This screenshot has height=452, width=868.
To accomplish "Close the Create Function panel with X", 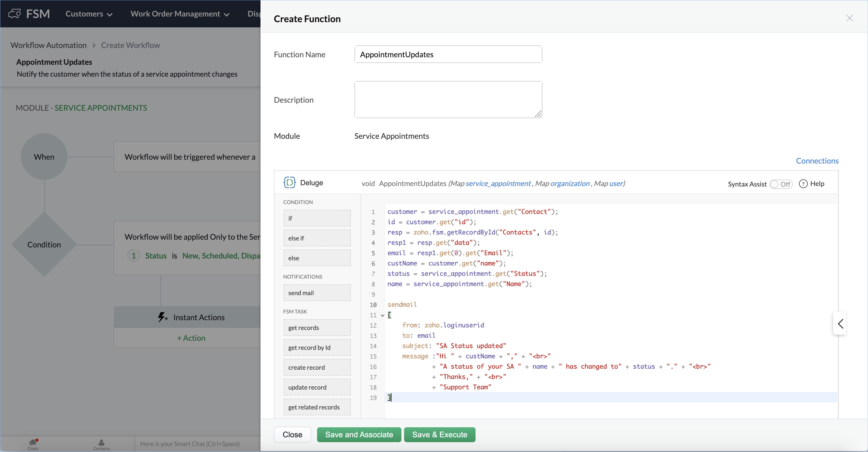I will click(x=849, y=18).
